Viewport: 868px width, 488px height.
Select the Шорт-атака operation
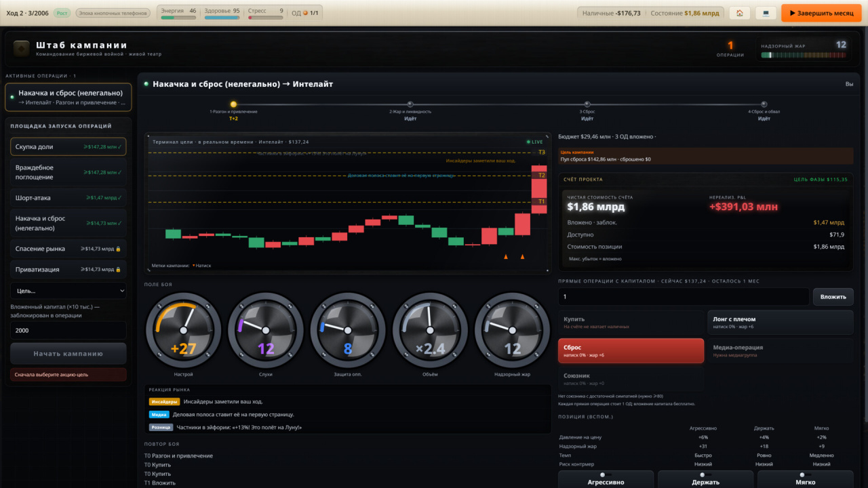pos(68,198)
